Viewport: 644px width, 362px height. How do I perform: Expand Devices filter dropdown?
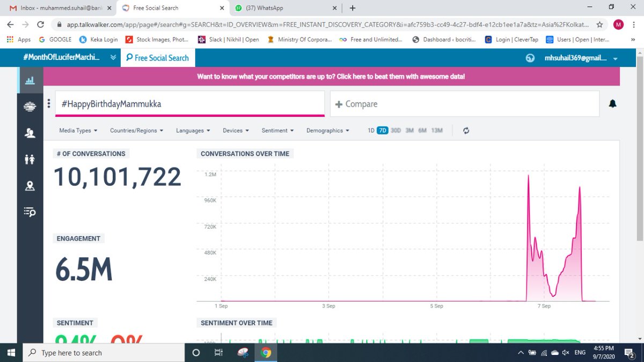(x=236, y=131)
